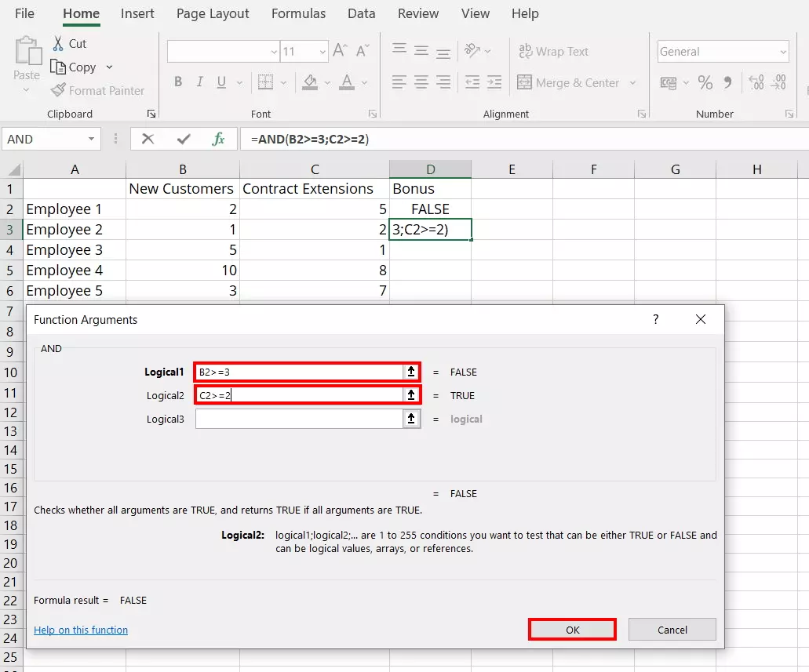Screen dimensions: 809x672
Task: Expand the Merge & Center dropdown arrow
Action: point(632,82)
